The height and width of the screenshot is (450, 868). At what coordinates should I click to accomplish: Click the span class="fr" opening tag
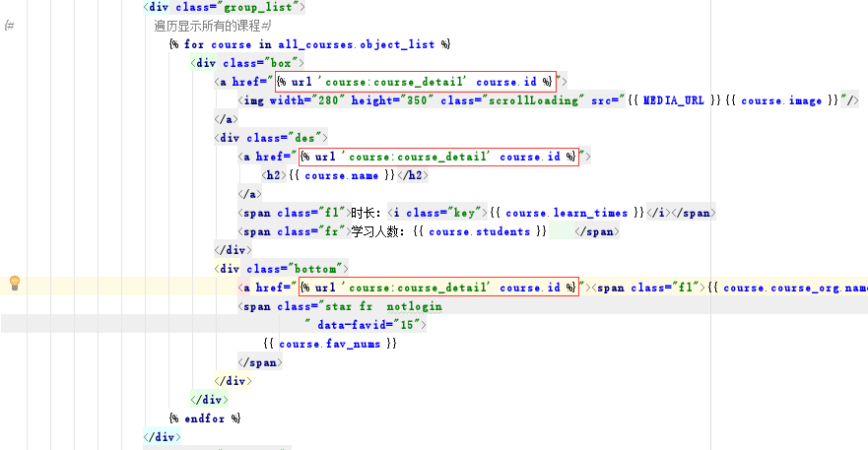point(295,232)
